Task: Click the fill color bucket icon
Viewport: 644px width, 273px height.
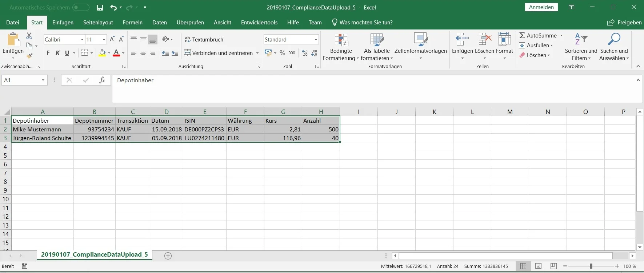Action: (103, 53)
